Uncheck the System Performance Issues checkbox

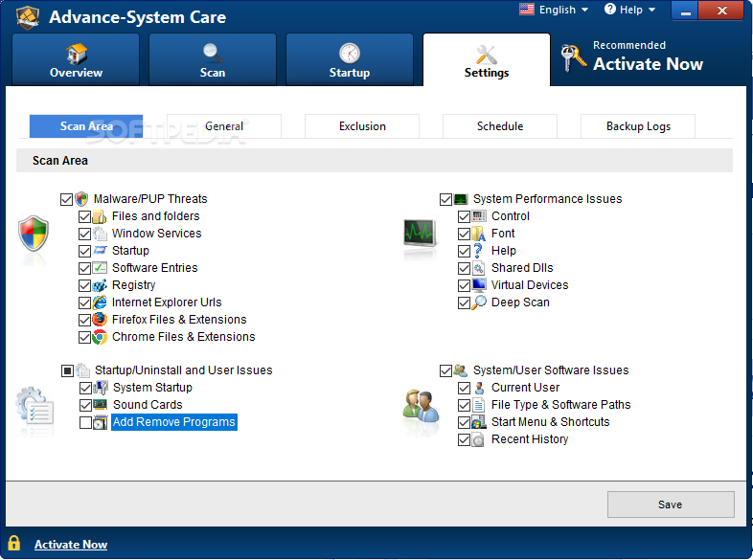click(445, 199)
